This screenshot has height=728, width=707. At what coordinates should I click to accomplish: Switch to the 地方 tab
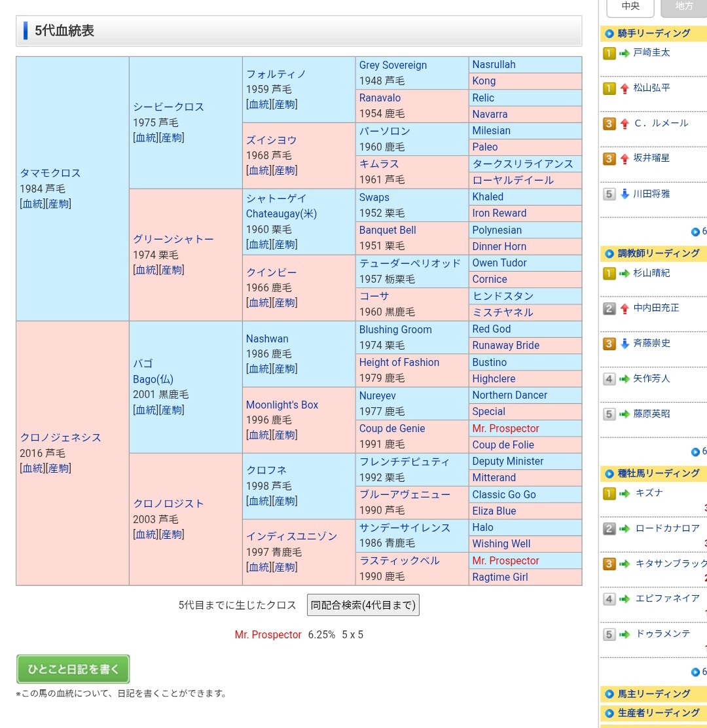tap(684, 7)
